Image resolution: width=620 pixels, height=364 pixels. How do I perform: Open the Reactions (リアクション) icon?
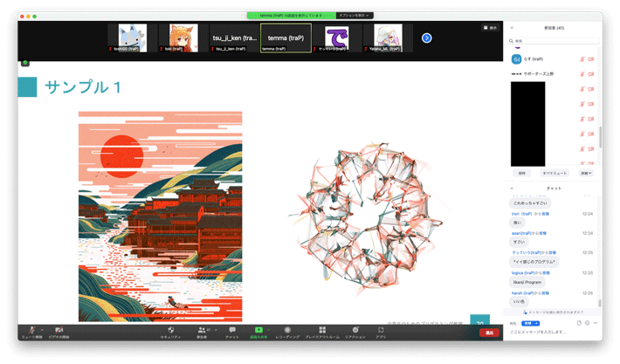355,331
